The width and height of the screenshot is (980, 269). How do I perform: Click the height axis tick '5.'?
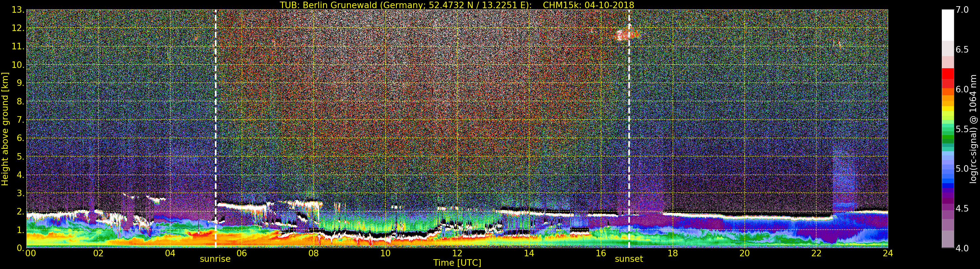(x=20, y=156)
